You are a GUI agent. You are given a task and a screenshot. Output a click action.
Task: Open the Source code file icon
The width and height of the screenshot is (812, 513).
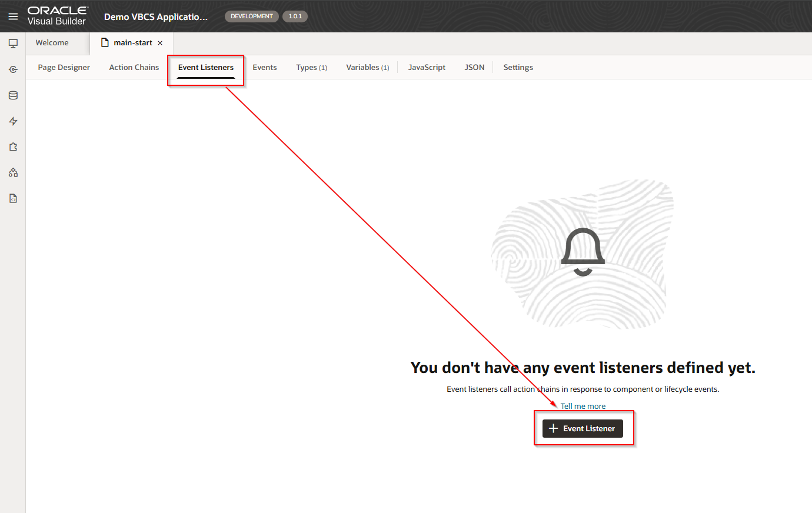click(13, 198)
